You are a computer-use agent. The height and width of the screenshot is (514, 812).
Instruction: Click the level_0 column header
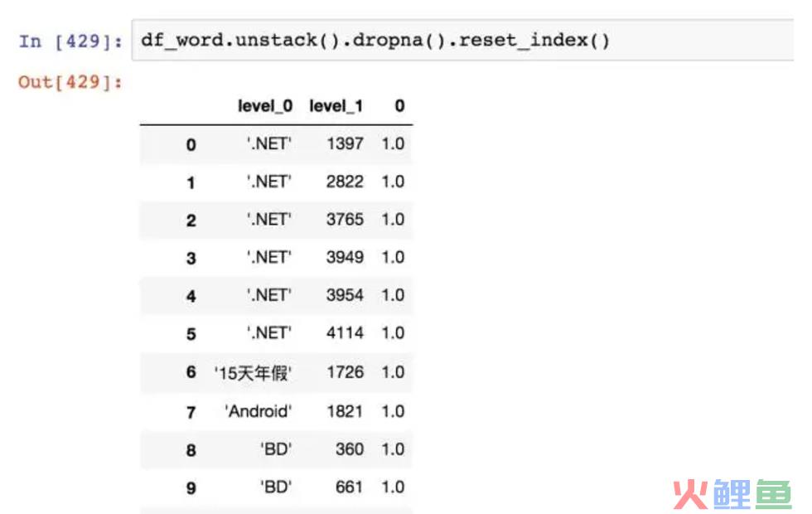[265, 106]
